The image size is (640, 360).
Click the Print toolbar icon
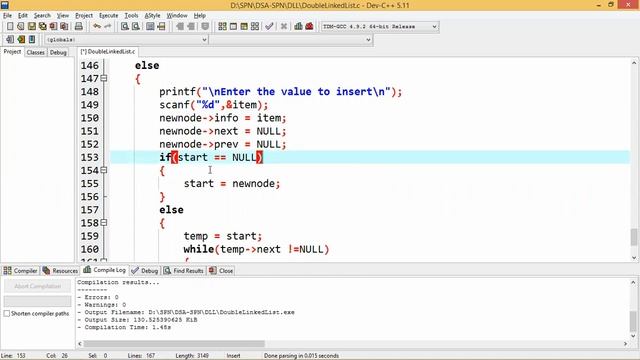pyautogui.click(x=79, y=27)
